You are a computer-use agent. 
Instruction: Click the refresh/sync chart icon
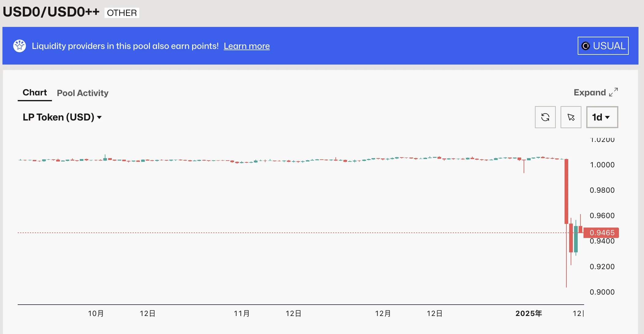(x=546, y=117)
